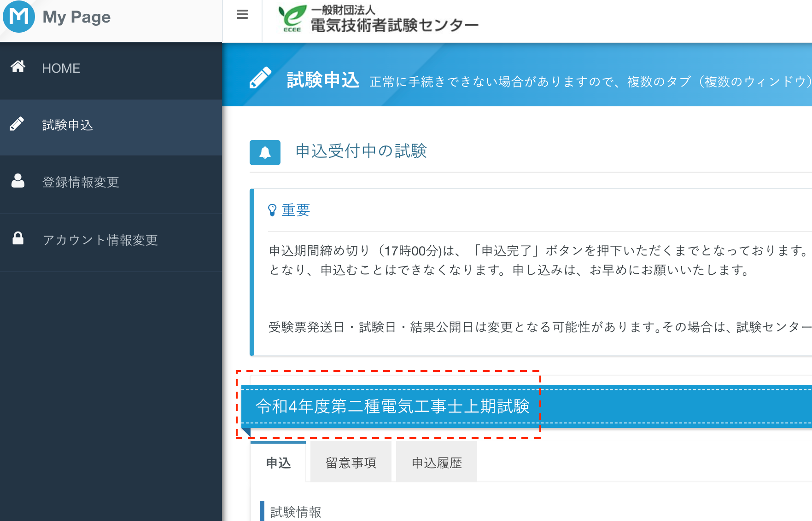Image resolution: width=812 pixels, height=521 pixels.
Task: Click the 電気技術者試験センター logo
Action: pyautogui.click(x=379, y=19)
